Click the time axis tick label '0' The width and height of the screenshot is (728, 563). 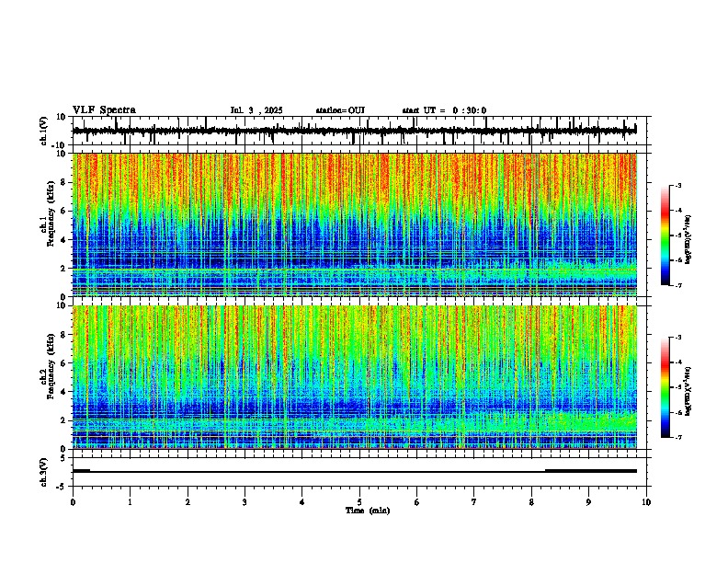tap(73, 502)
